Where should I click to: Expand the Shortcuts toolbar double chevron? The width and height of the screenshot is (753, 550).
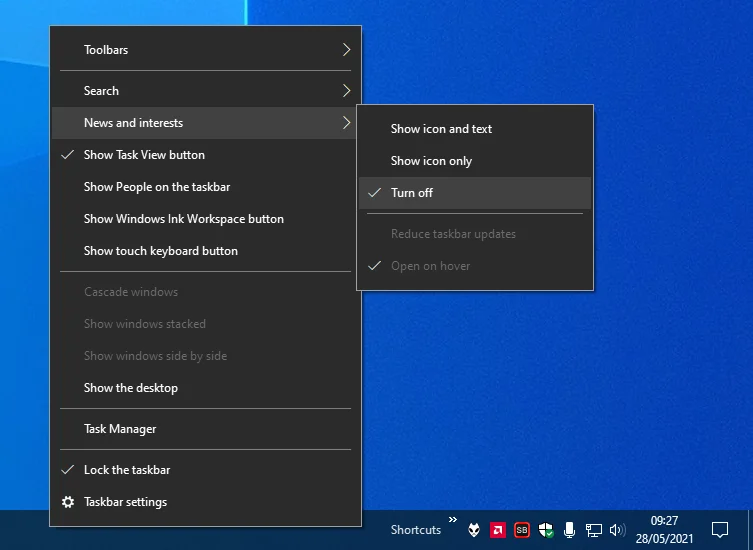[453, 519]
